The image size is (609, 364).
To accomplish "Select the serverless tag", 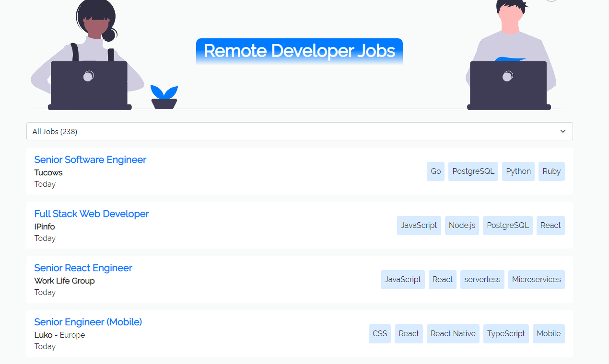I will point(482,279).
